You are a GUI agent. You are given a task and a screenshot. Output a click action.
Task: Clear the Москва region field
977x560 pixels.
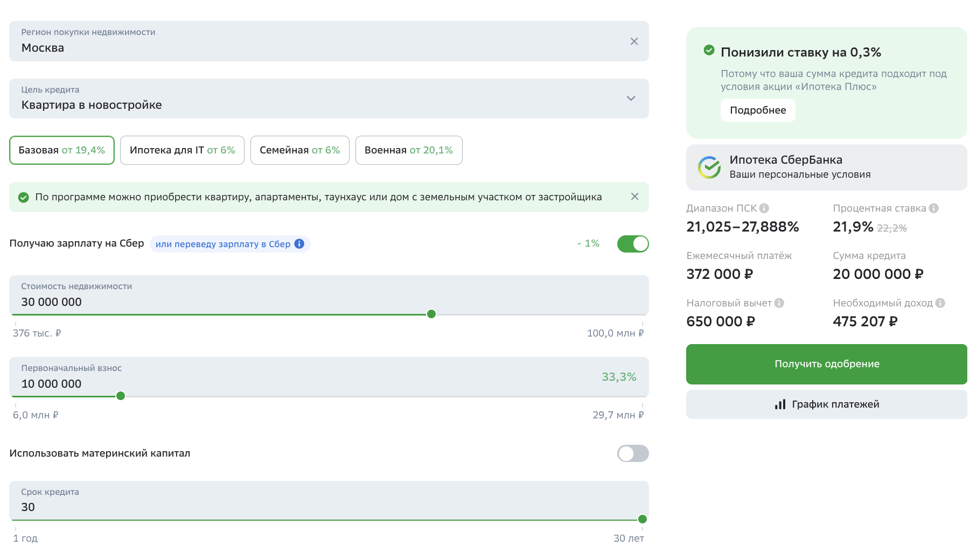[634, 41]
